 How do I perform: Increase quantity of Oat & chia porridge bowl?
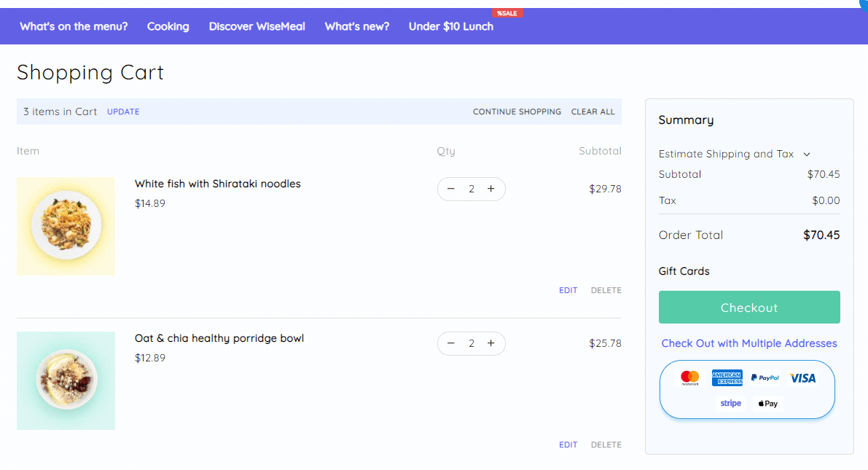[491, 343]
